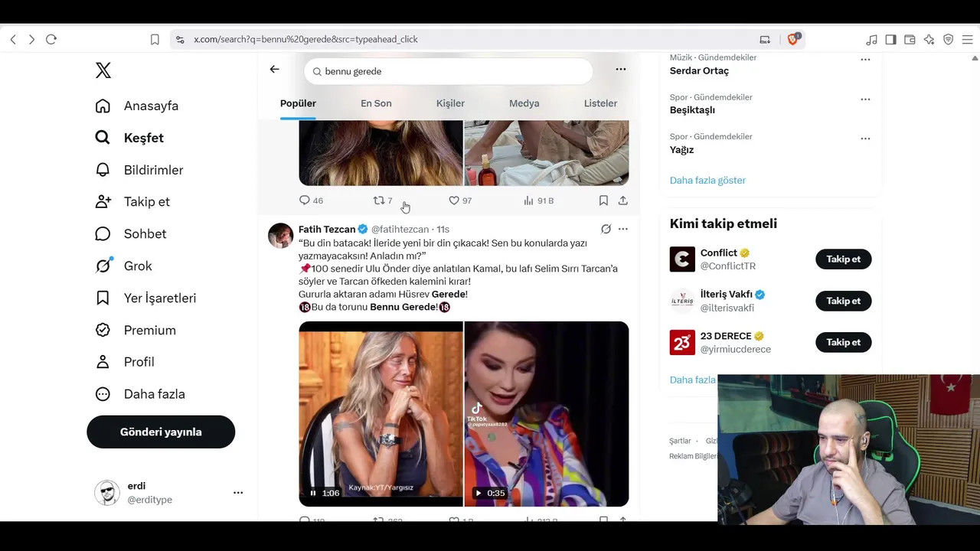Follow İlteriş Vakfı with Takip et

(844, 301)
